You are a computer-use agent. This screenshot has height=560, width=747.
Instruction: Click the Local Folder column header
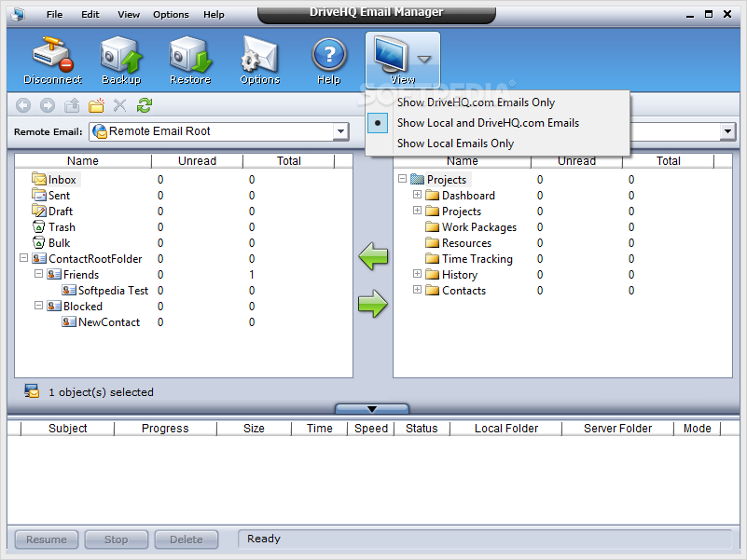506,429
